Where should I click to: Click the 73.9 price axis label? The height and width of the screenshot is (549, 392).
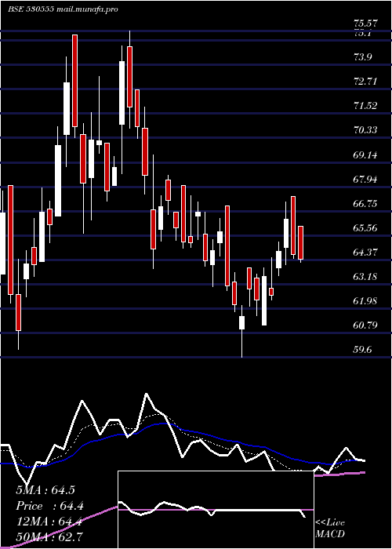(362, 57)
